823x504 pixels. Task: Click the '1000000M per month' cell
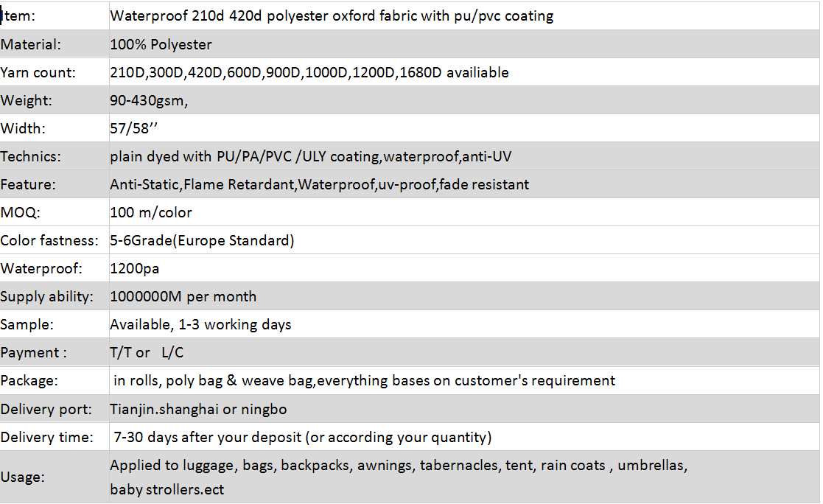(183, 296)
